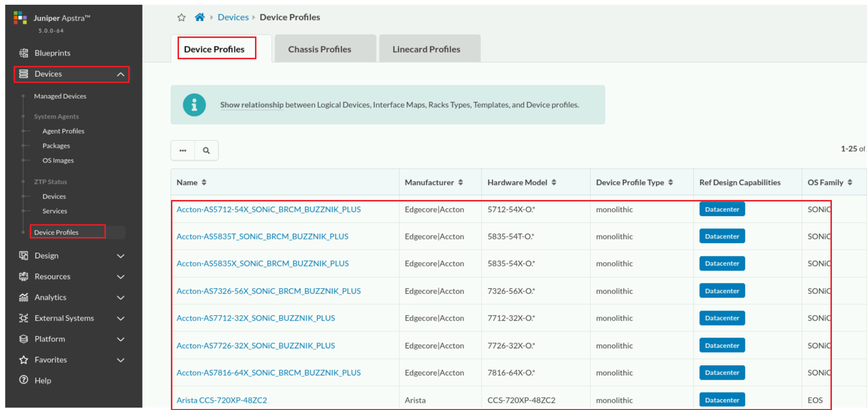Screen dimensions: 868x410
Task: Click Arista manufacturer cell
Action: click(415, 400)
